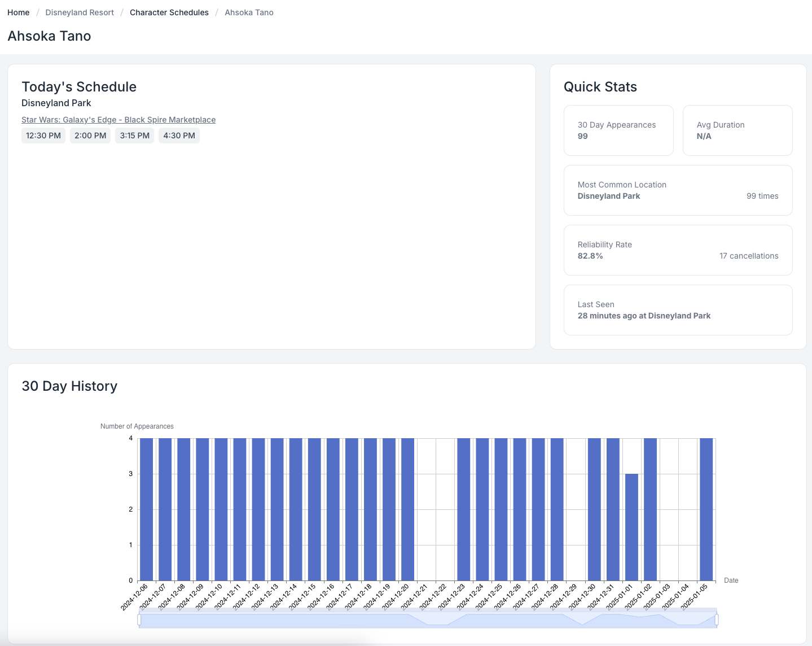Click the 2024-12-21 axis date label
812x646 pixels.
click(x=415, y=597)
